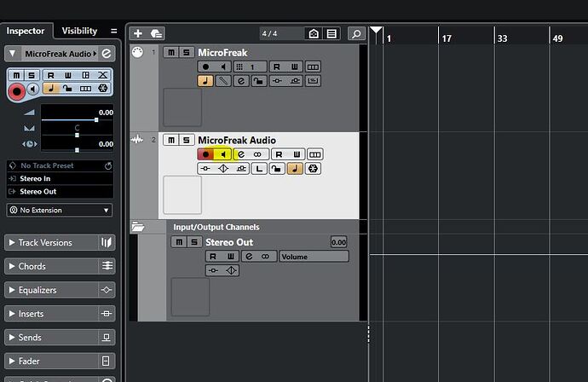Image resolution: width=588 pixels, height=382 pixels.
Task: Open in-place editor on the MicroFreak track
Action: (x=313, y=81)
